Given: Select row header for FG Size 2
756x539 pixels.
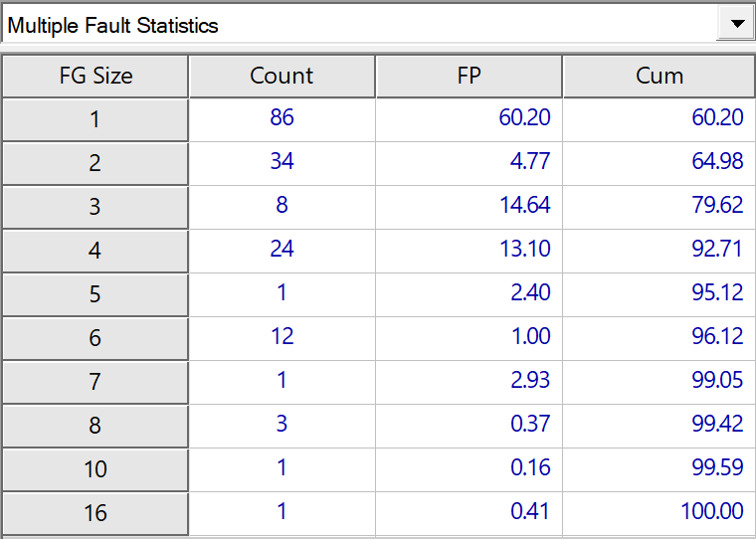Looking at the screenshot, I should click(x=95, y=163).
